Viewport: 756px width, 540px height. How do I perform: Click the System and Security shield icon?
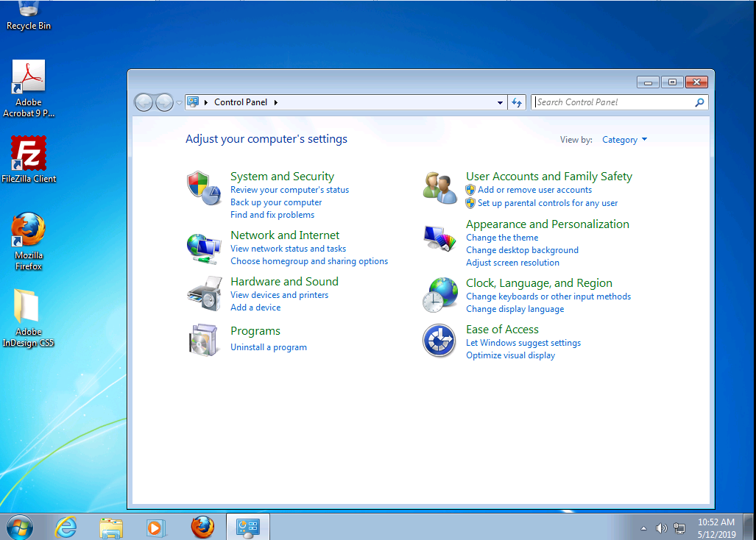point(204,188)
